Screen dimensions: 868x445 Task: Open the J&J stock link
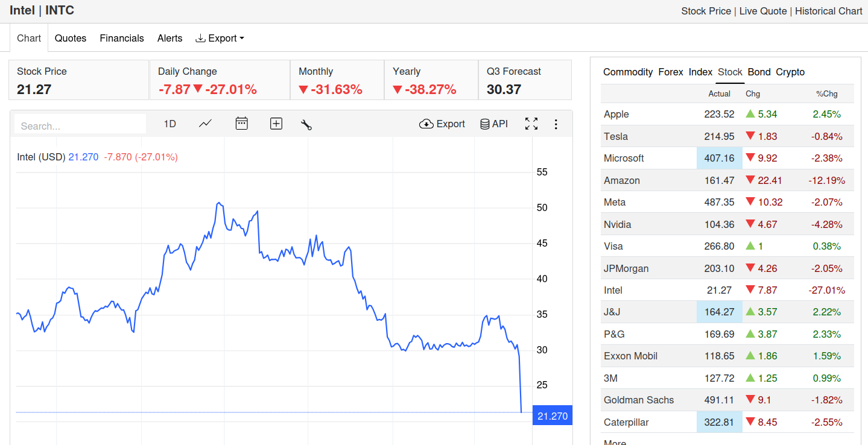click(x=612, y=312)
